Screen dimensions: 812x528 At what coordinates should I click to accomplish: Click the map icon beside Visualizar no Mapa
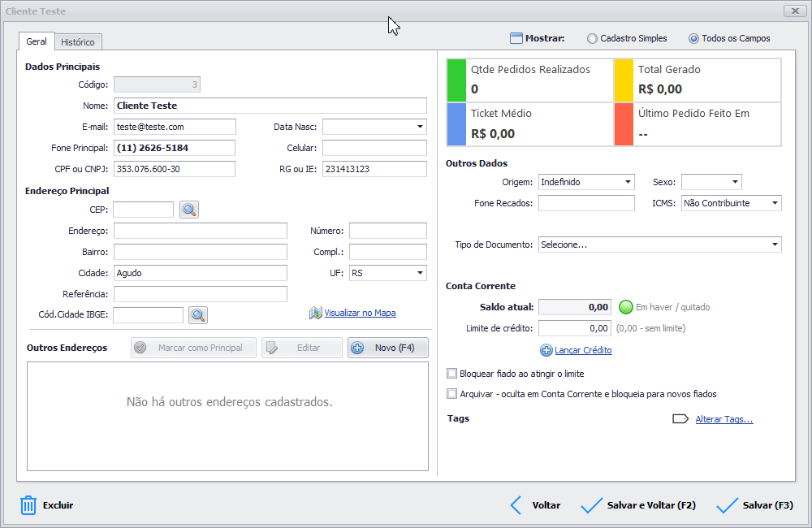tap(316, 314)
